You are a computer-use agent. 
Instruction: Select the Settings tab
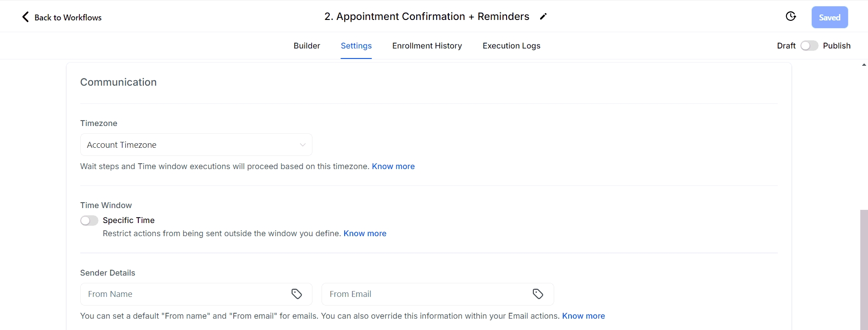356,46
